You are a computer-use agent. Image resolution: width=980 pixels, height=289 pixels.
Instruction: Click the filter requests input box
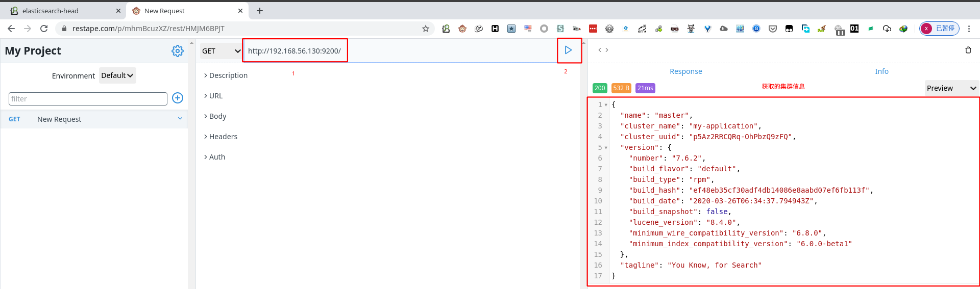pyautogui.click(x=88, y=99)
